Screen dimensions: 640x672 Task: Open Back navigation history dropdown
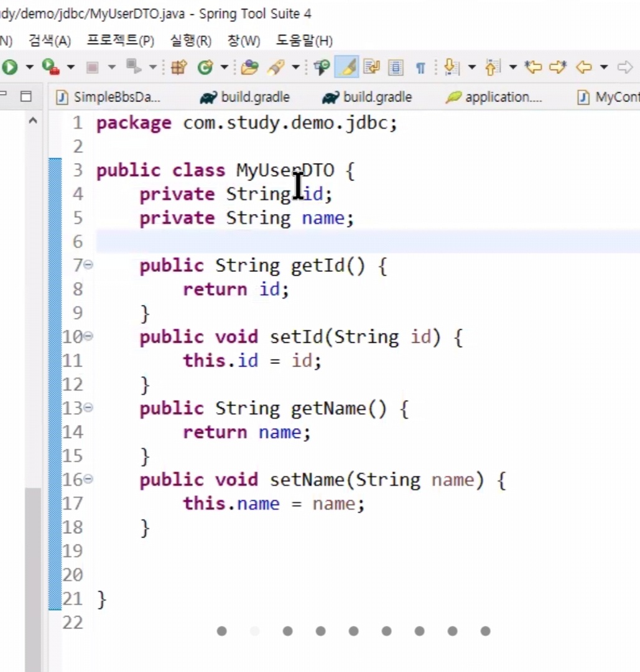click(604, 67)
